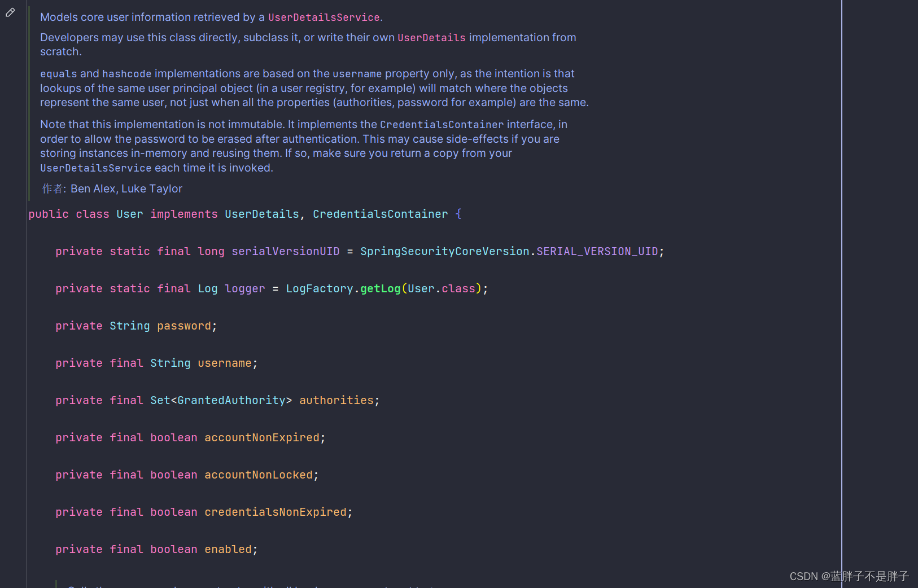
Task: Click 'GrantedAuthority' generic type
Action: pyautogui.click(x=231, y=401)
